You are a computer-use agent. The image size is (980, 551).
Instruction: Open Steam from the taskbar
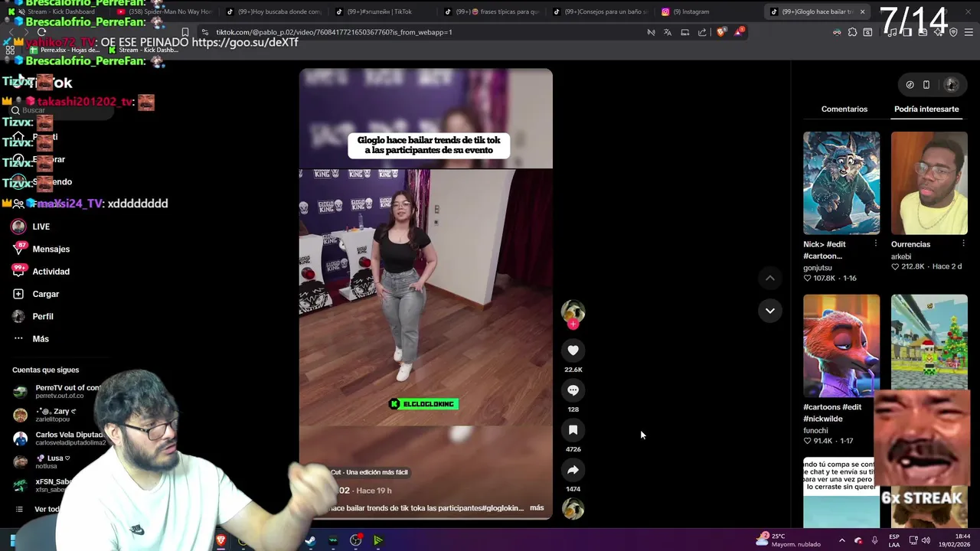pyautogui.click(x=310, y=540)
